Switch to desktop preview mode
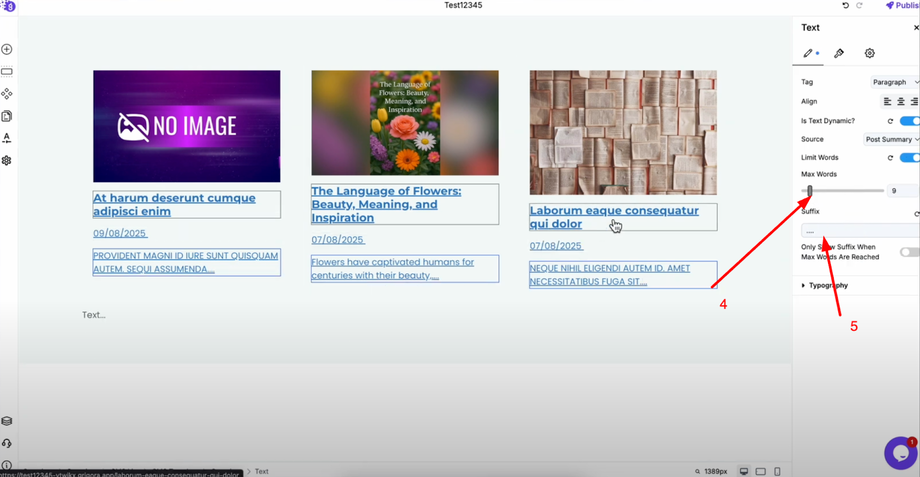 click(744, 471)
